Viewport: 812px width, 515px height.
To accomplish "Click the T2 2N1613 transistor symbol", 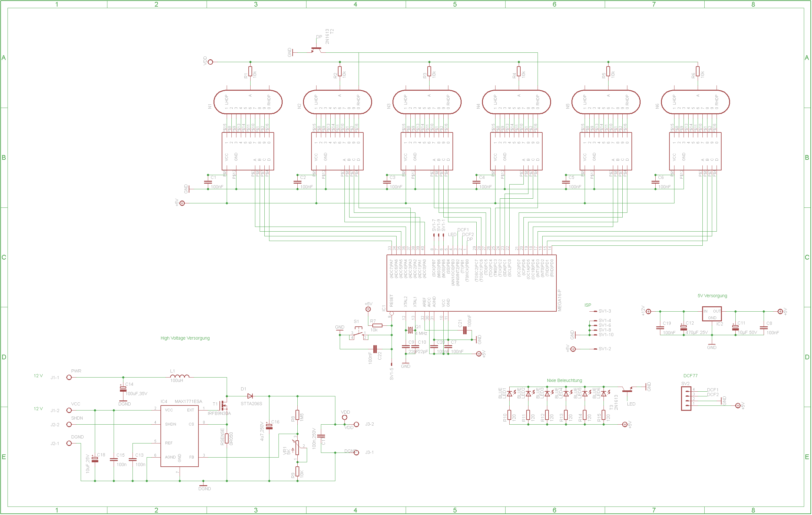I will (316, 50).
